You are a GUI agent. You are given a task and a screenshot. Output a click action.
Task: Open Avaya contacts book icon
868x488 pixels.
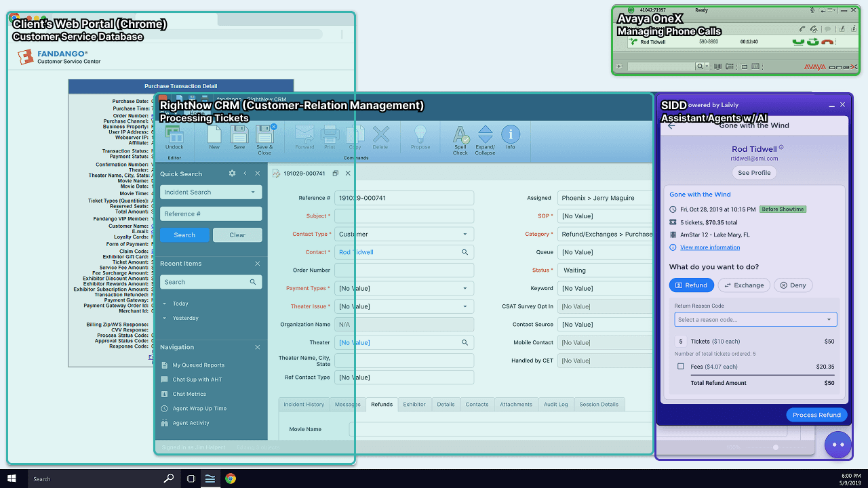click(717, 66)
